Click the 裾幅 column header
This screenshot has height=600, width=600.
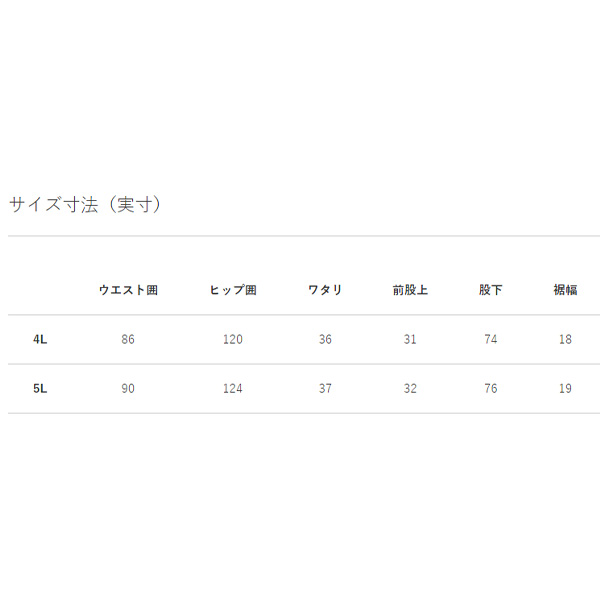tap(565, 290)
